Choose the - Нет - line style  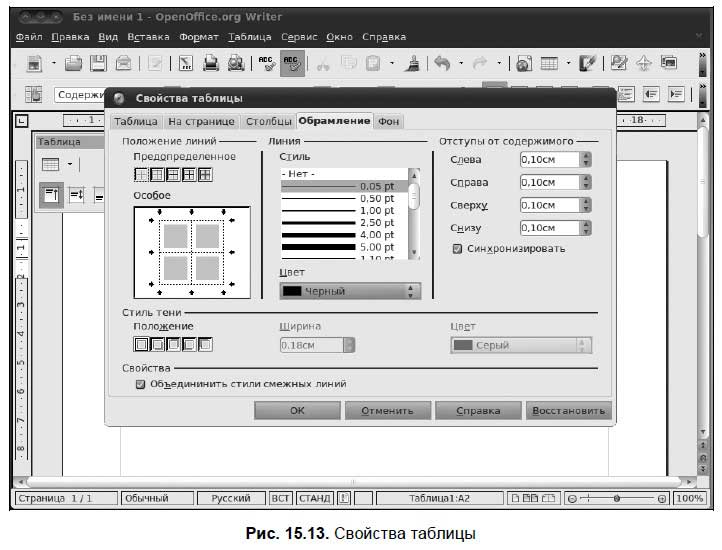tap(344, 174)
